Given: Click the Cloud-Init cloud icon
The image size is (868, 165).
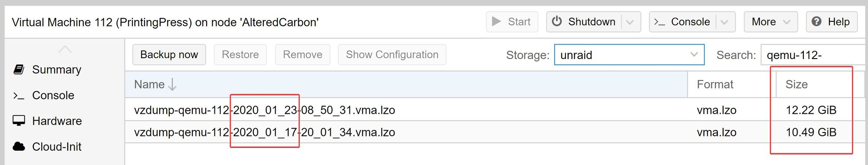Looking at the screenshot, I should point(19,146).
